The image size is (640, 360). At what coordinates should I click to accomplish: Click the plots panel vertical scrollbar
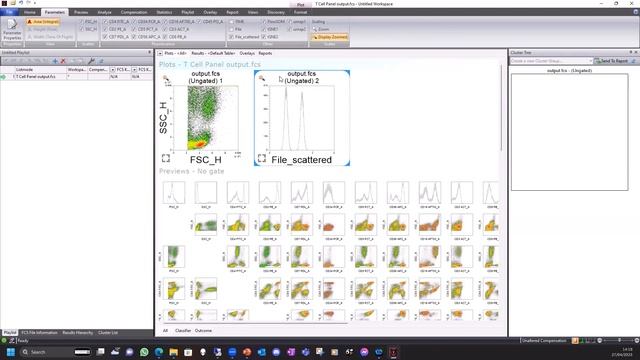tap(501, 108)
